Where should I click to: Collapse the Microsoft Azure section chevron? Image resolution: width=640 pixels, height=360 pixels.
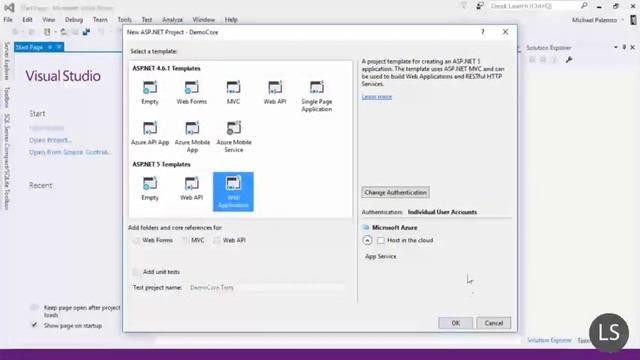click(367, 240)
